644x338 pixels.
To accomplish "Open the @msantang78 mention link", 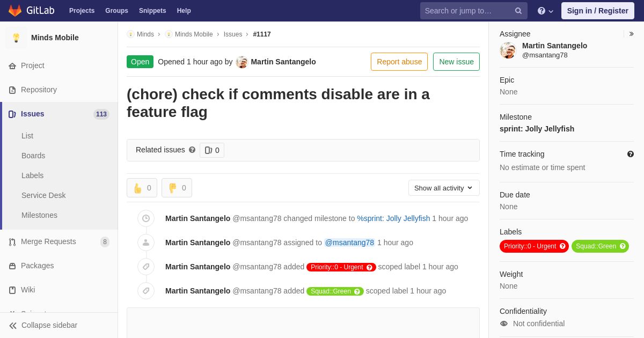I will (349, 243).
